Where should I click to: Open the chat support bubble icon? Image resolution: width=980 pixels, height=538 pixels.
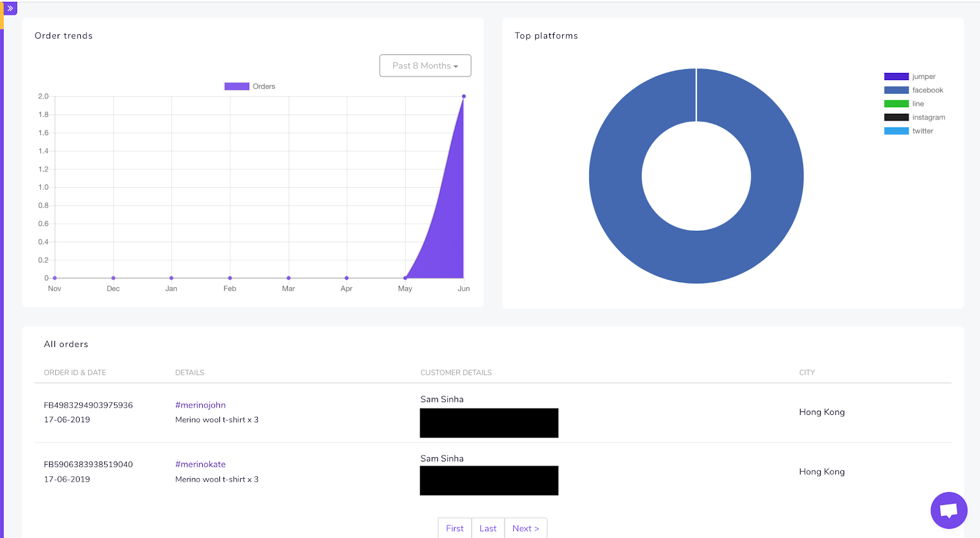tap(949, 510)
